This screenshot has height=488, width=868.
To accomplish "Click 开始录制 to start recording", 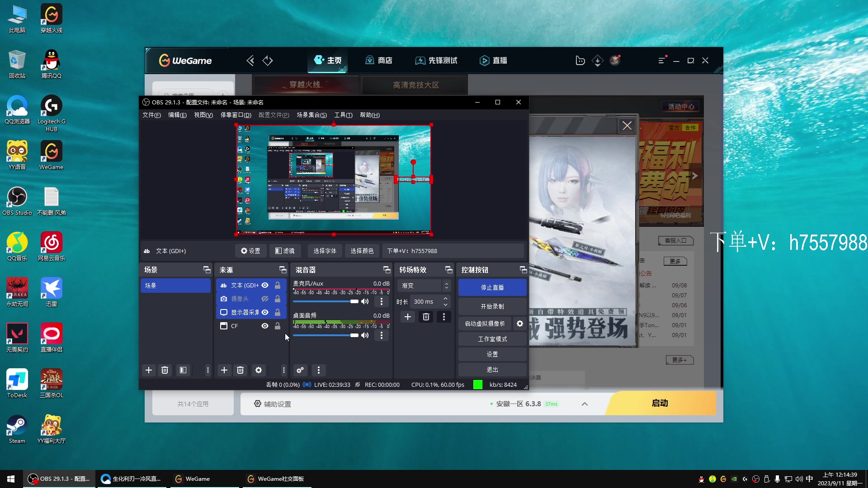I will (x=492, y=306).
